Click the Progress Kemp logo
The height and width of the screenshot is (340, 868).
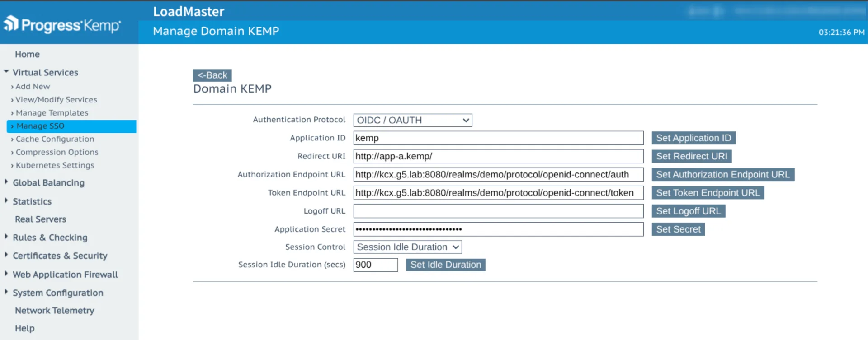coord(62,25)
